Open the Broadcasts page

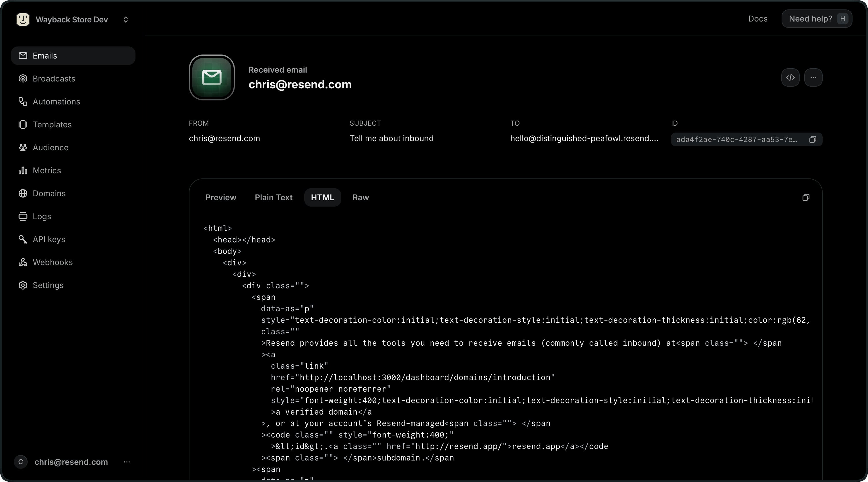pyautogui.click(x=73, y=79)
